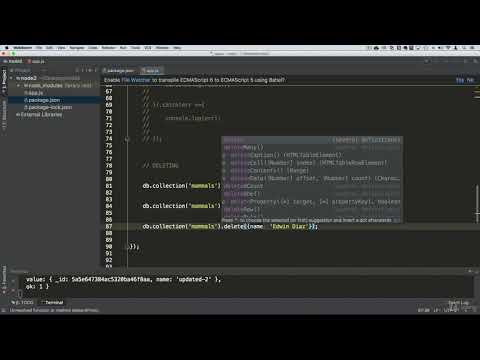
Task: Select deleteContents() suggestion in autocomplete popup
Action: coord(312,171)
